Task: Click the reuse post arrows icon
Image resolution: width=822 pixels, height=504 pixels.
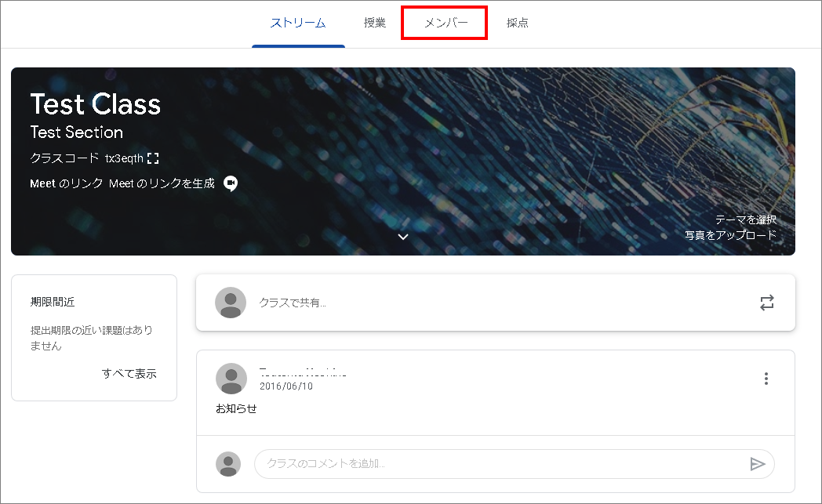Action: 767,303
